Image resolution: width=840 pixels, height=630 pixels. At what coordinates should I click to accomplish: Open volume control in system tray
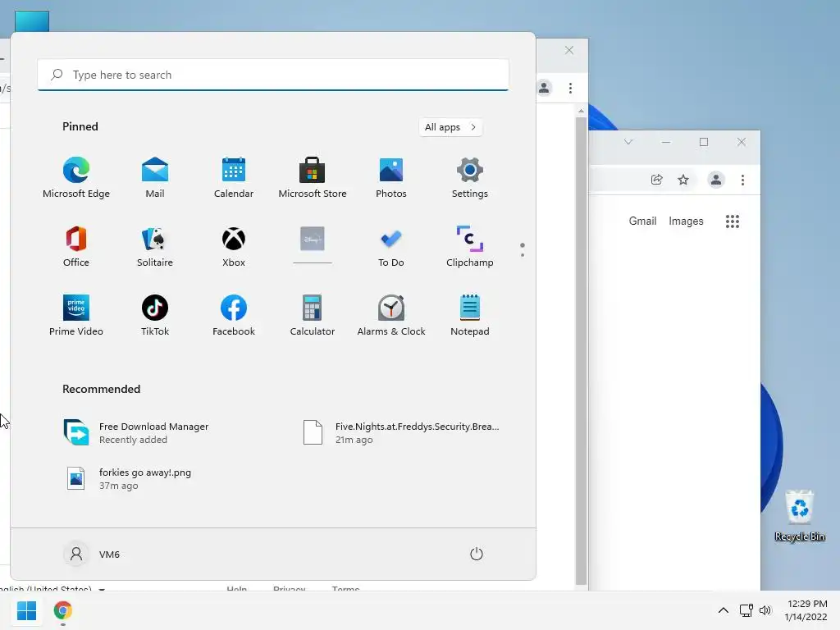765,610
